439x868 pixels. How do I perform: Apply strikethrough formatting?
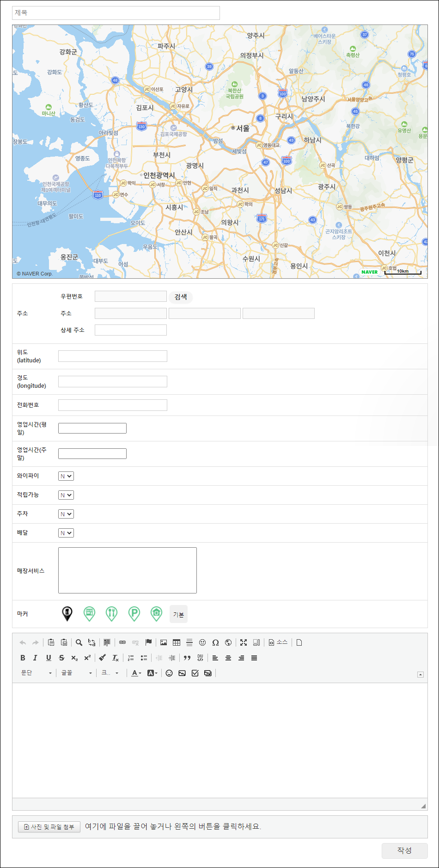61,658
